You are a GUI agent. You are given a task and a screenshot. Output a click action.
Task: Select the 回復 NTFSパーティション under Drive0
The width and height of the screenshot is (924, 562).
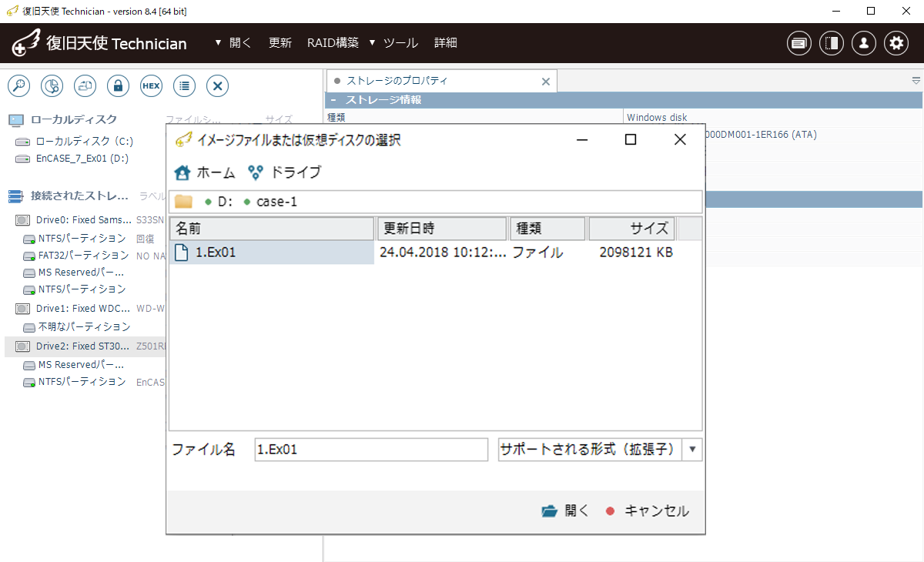82,239
